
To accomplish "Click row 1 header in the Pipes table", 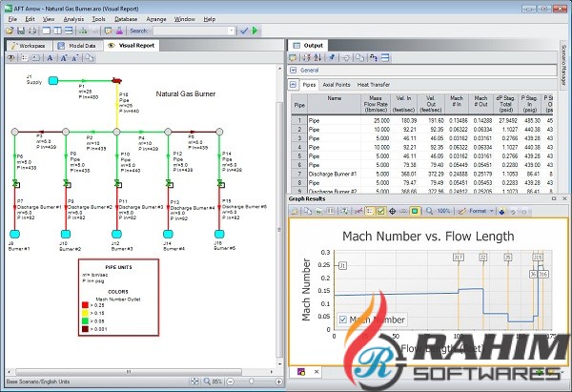I will pyautogui.click(x=299, y=120).
